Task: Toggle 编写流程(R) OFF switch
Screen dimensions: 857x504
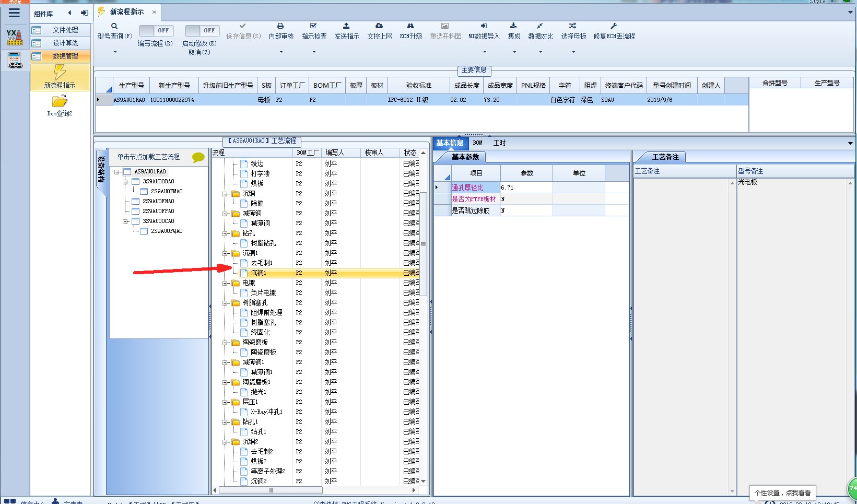Action: click(156, 31)
